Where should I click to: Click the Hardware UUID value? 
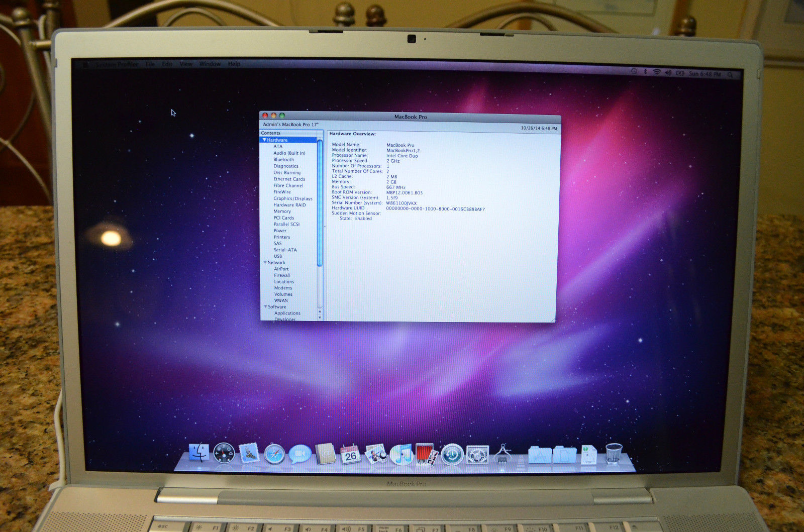(435, 209)
